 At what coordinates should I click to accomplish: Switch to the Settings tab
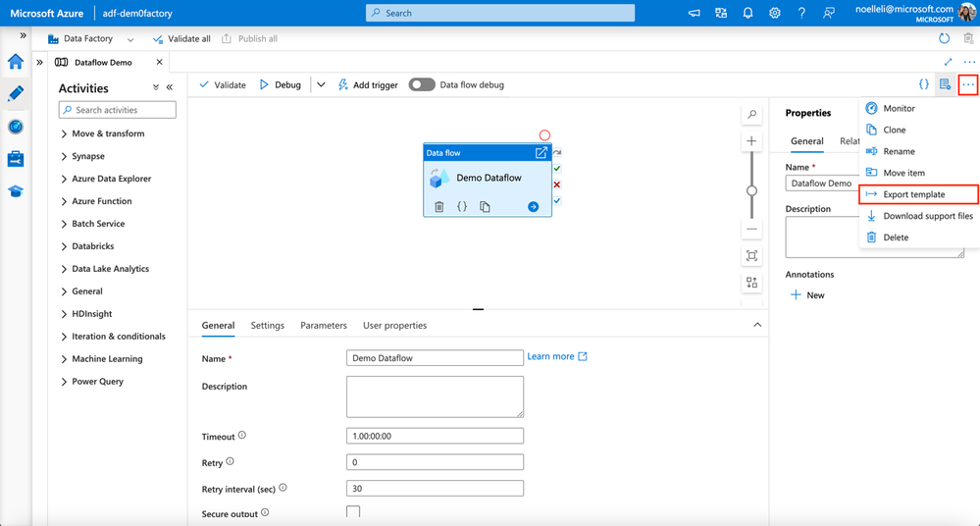point(268,325)
